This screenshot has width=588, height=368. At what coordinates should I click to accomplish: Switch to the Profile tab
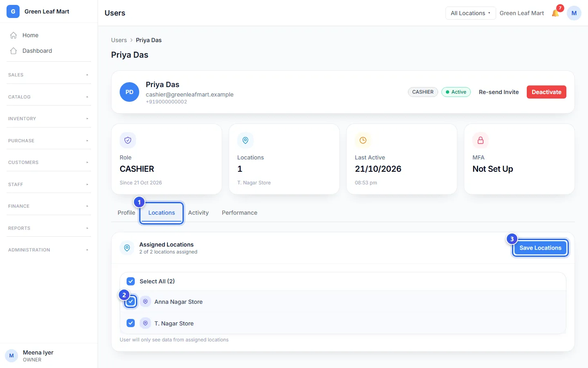(x=126, y=213)
